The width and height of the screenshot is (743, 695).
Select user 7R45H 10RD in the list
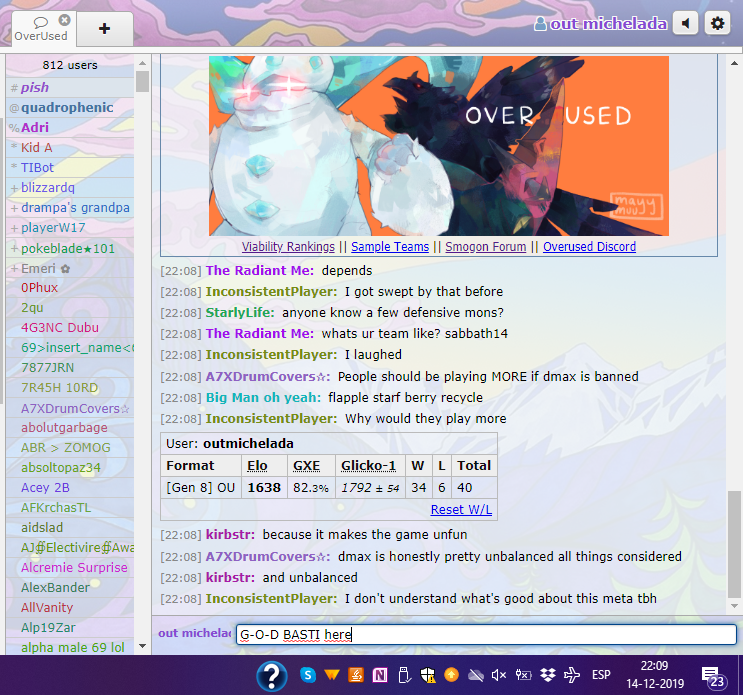coord(70,388)
